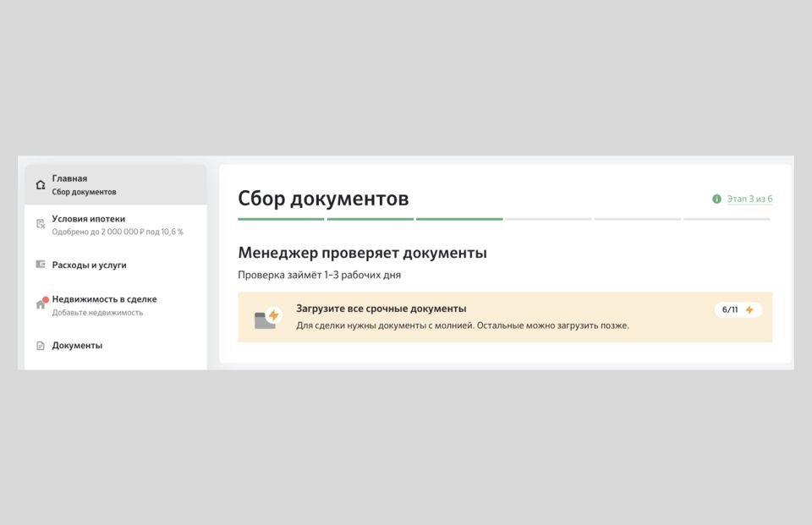Click the green info icon near Этап 3 из 6
This screenshot has height=525, width=812.
point(716,199)
